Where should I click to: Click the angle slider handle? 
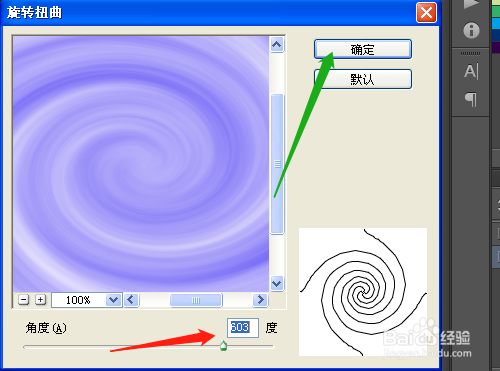[223, 346]
